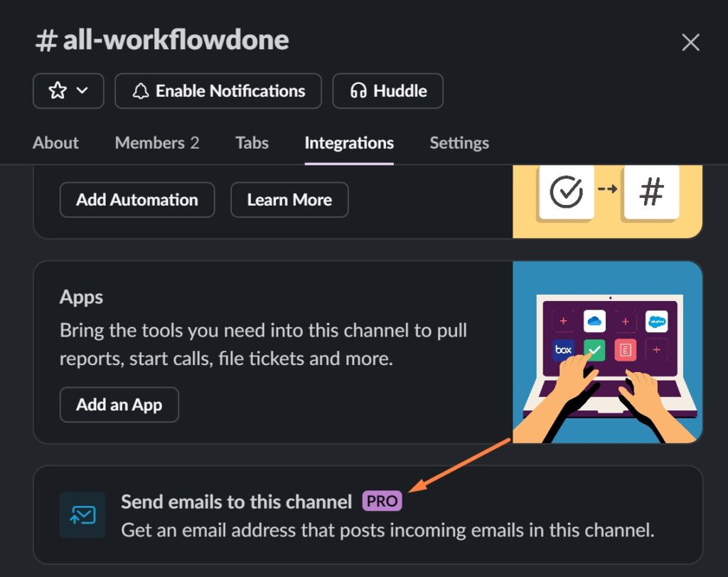
Task: Close the channel details dialog
Action: point(690,42)
